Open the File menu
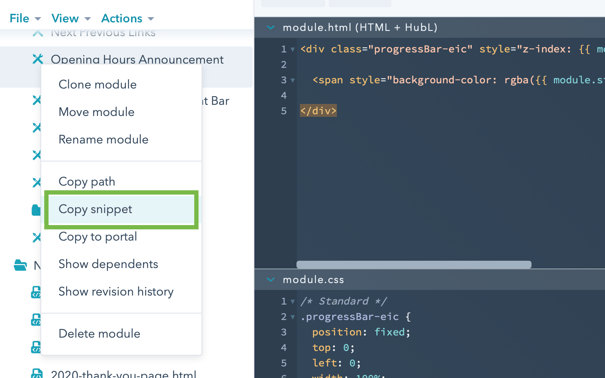This screenshot has height=378, width=605. (25, 18)
